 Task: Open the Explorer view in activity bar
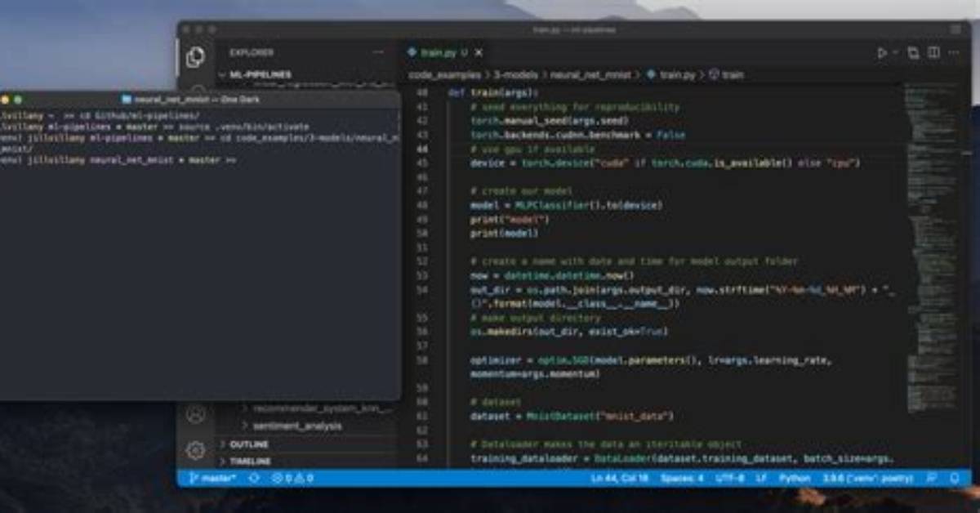click(x=195, y=57)
